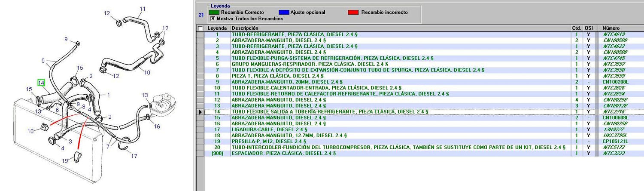Click the OSI column header
Viewport: 644px width, 191px height.
589,28
